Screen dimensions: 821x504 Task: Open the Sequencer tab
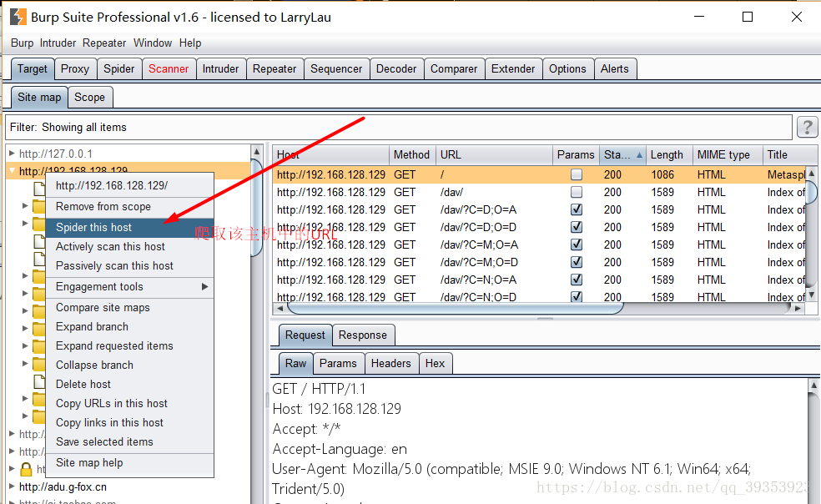pyautogui.click(x=336, y=68)
